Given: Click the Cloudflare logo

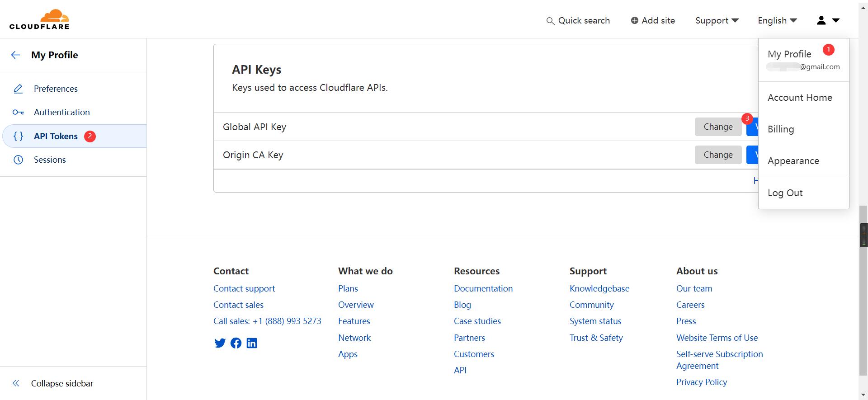Looking at the screenshot, I should tap(39, 19).
